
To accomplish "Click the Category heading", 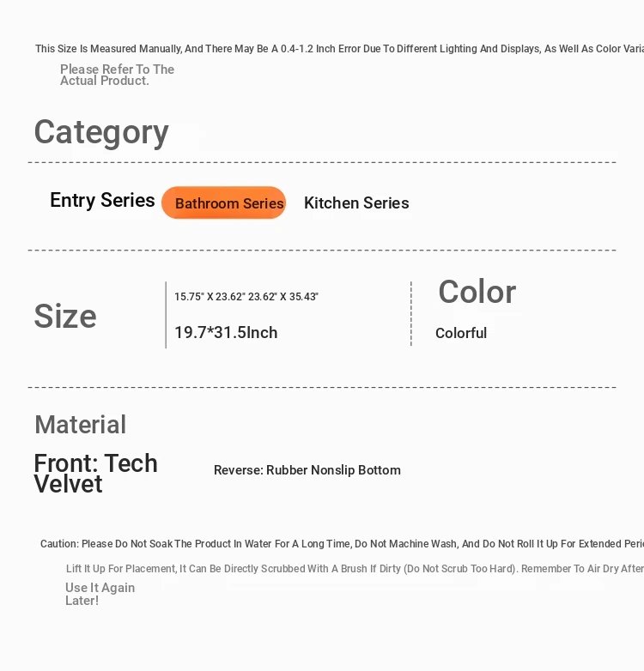I will 101,132.
